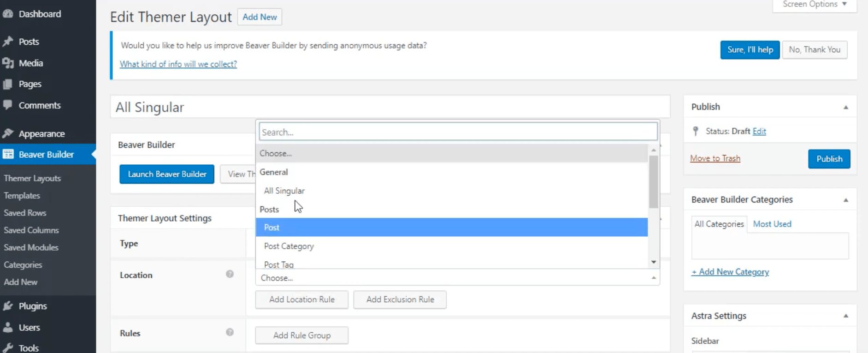Image resolution: width=868 pixels, height=353 pixels.
Task: Select 'Choose...' option in dropdown list
Action: click(452, 153)
